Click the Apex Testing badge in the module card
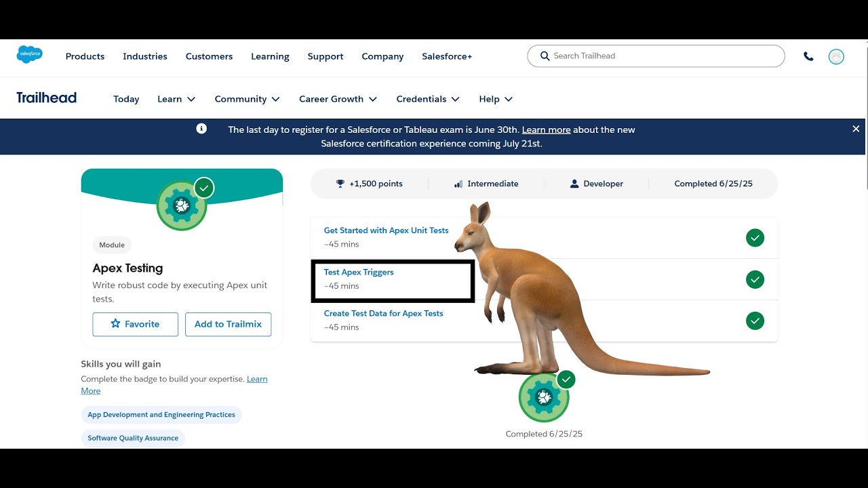 (x=182, y=205)
